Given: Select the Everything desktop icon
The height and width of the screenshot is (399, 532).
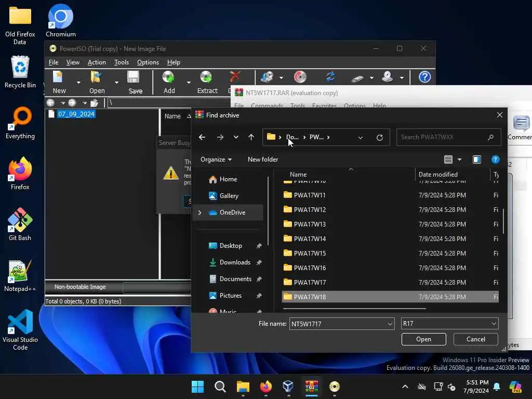Looking at the screenshot, I should 20,123.
